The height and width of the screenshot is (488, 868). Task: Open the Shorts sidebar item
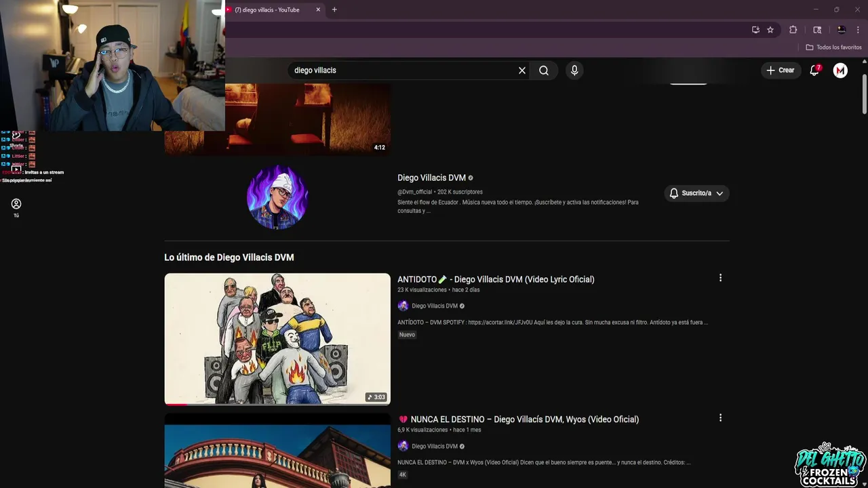(x=16, y=138)
